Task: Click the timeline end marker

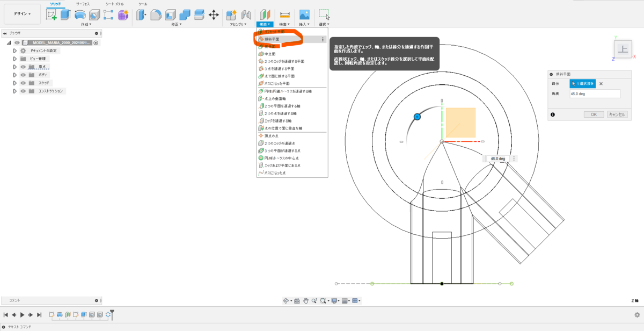Action: point(112,315)
